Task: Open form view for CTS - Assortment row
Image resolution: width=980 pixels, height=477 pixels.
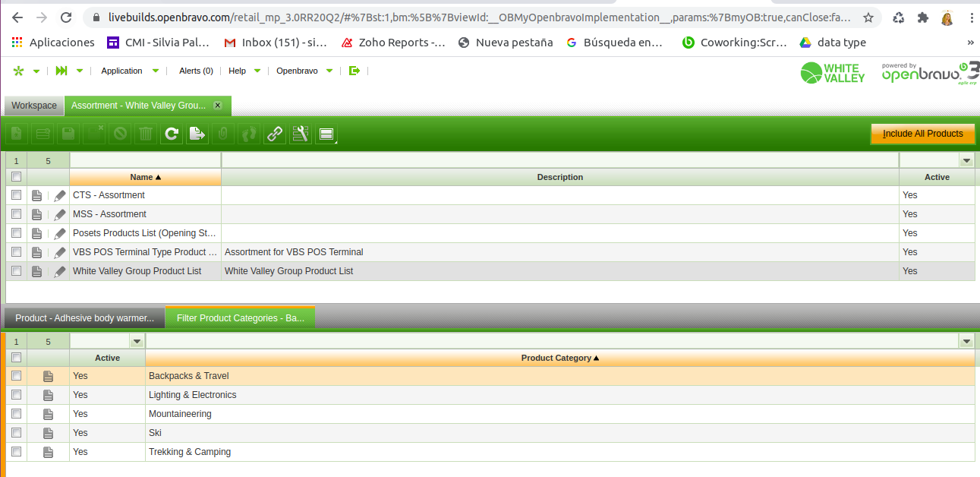Action: 36,195
